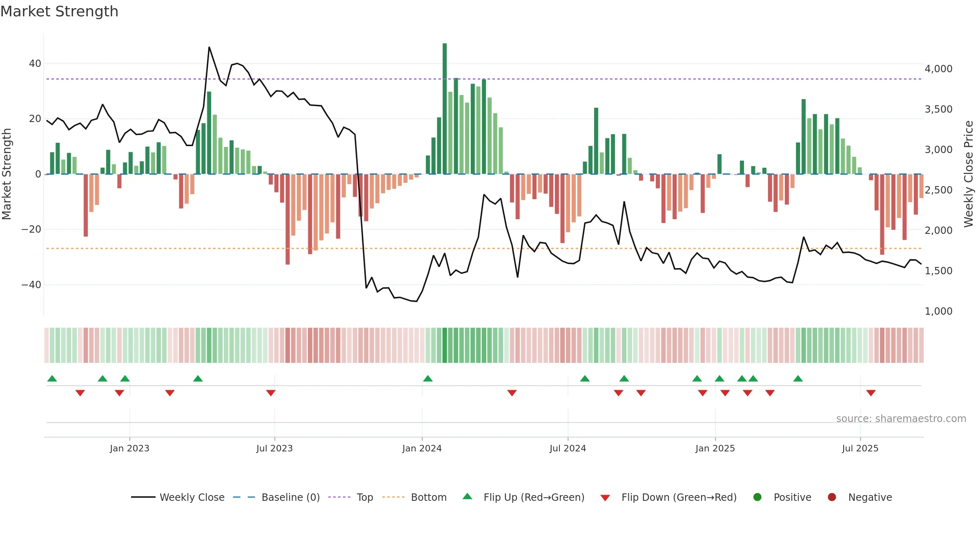Click the 'source: sharemaestro.com' text
980x551 pixels.
(x=901, y=418)
